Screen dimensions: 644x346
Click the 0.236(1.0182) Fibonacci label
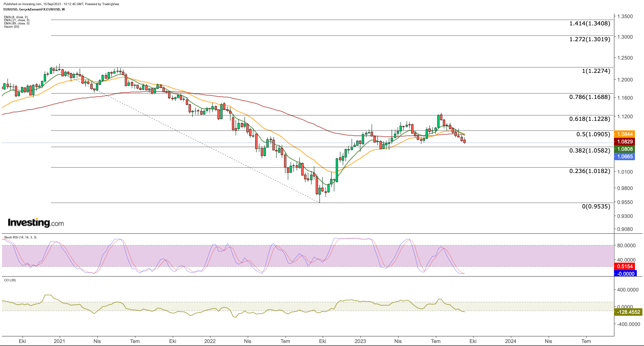click(x=590, y=171)
